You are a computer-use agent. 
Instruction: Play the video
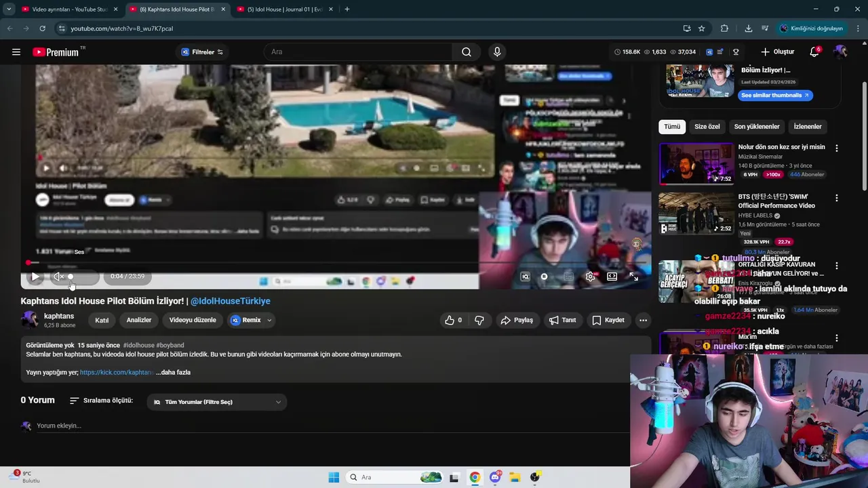point(35,277)
